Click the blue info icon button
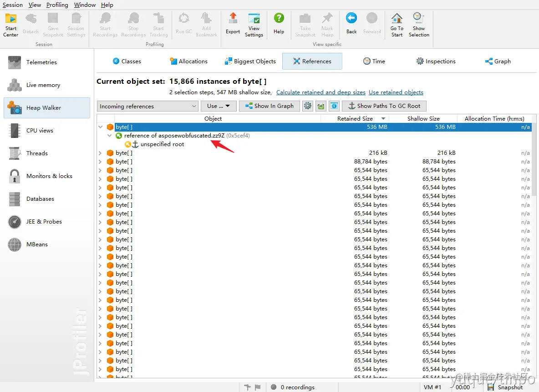This screenshot has width=539, height=392. 334,106
